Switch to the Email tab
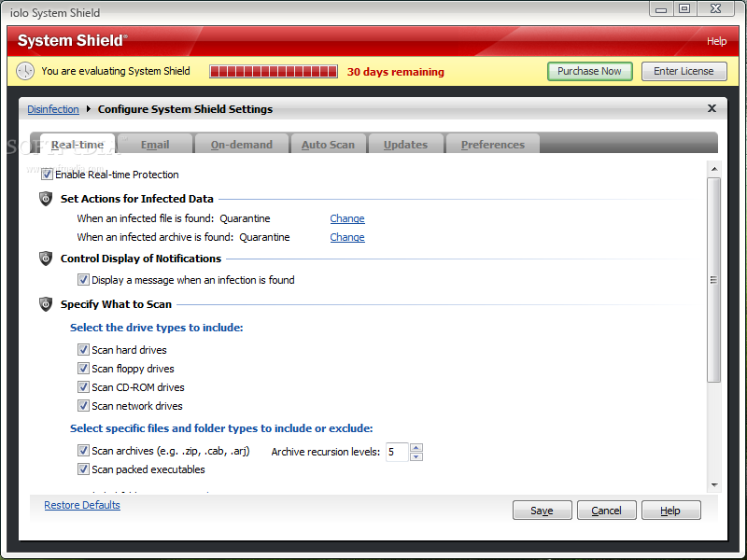747x560 pixels. click(x=155, y=145)
